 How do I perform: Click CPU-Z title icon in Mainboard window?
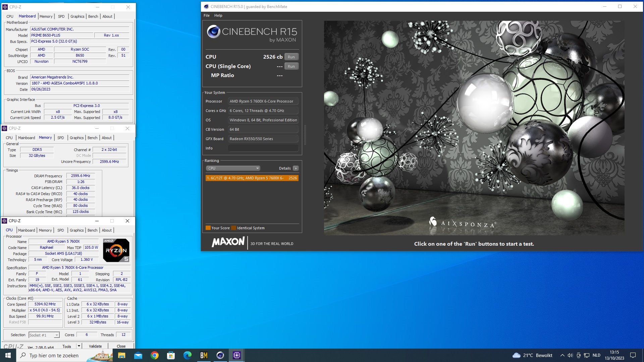5,7
